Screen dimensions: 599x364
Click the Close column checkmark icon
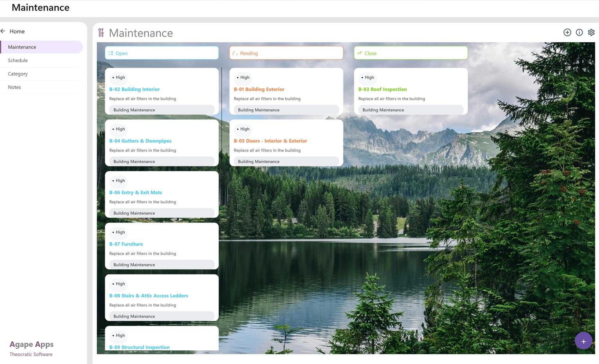point(359,53)
